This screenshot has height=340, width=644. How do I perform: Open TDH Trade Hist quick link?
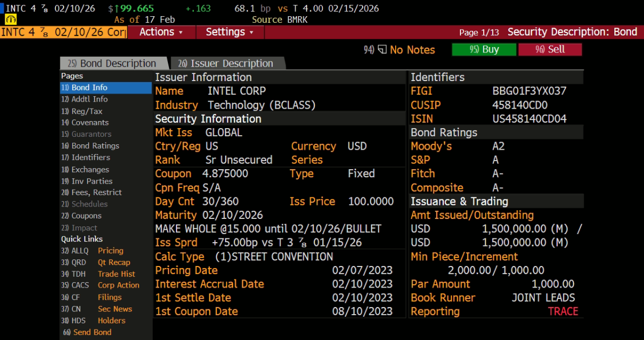[x=98, y=274]
